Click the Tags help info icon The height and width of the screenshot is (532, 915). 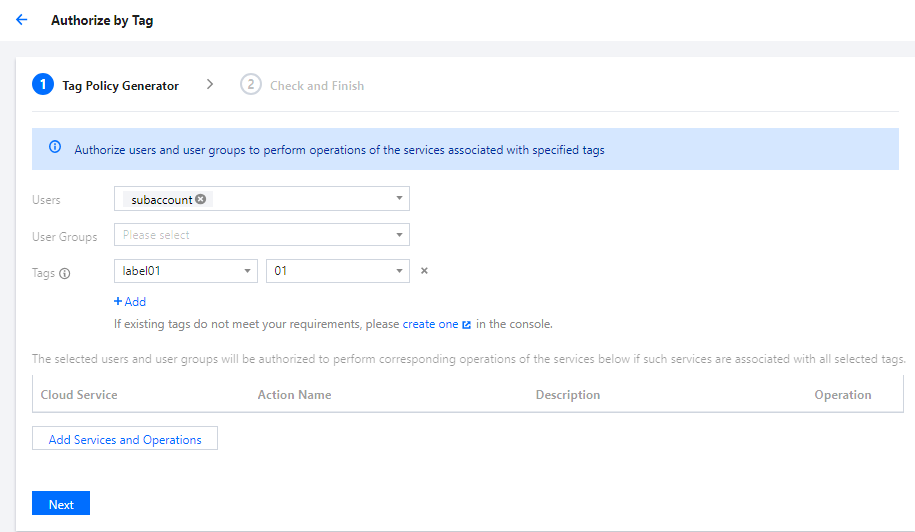(x=65, y=273)
